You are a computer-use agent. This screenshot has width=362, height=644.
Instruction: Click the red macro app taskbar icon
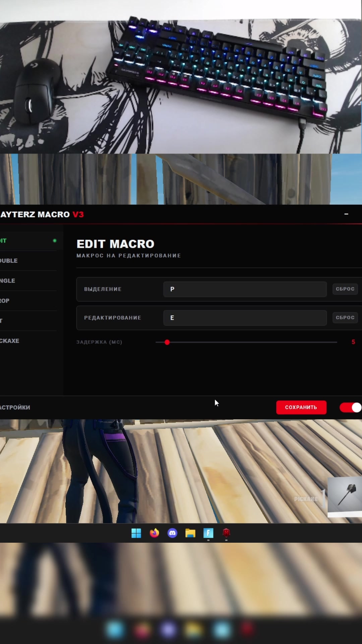point(226,533)
